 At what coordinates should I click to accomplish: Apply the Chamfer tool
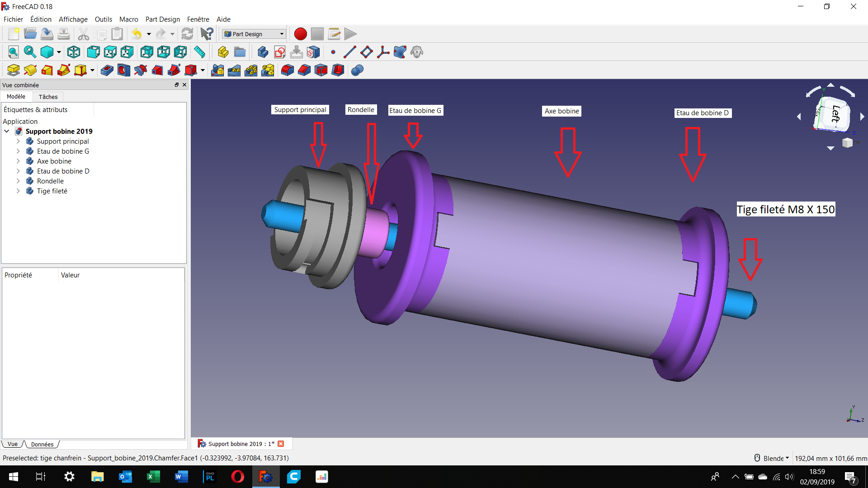[x=304, y=70]
